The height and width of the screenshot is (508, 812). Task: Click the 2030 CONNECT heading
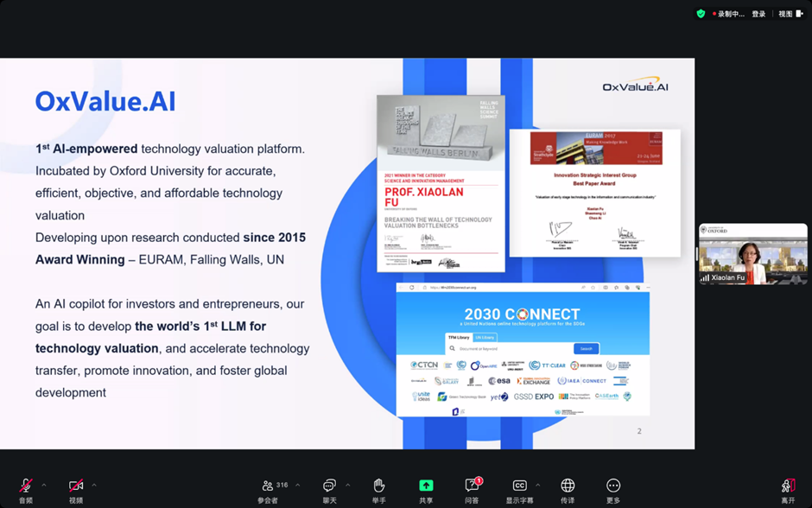[522, 314]
